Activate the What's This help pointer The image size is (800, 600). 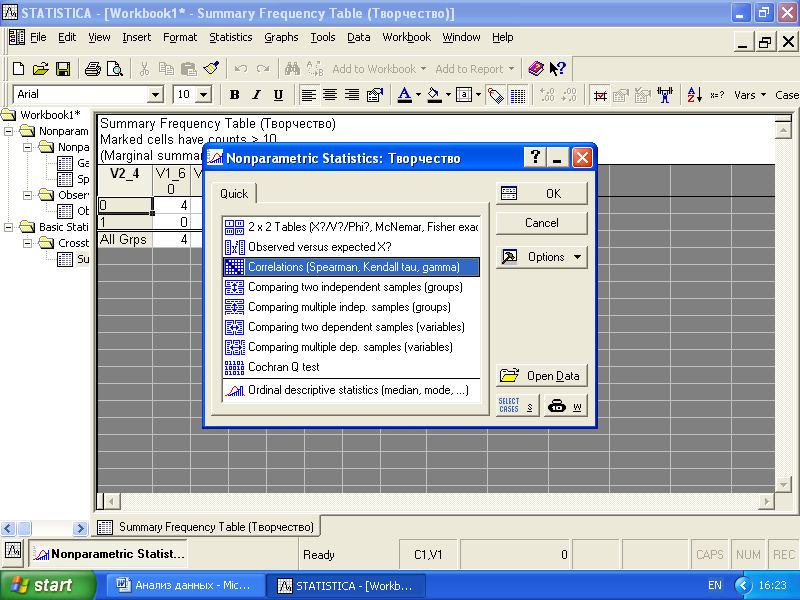point(558,68)
